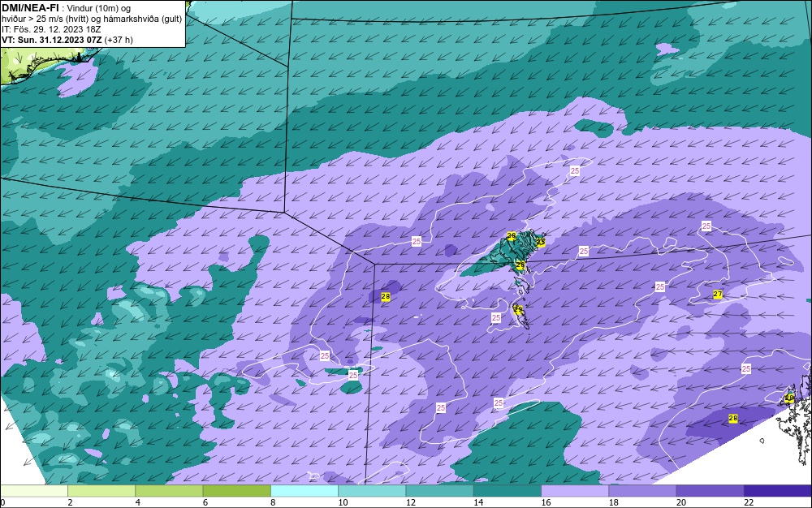Viewport: 812px width, 508px height.
Task: Click the bright cyan 8–10 m/s legend swatch
Action: 304,491
